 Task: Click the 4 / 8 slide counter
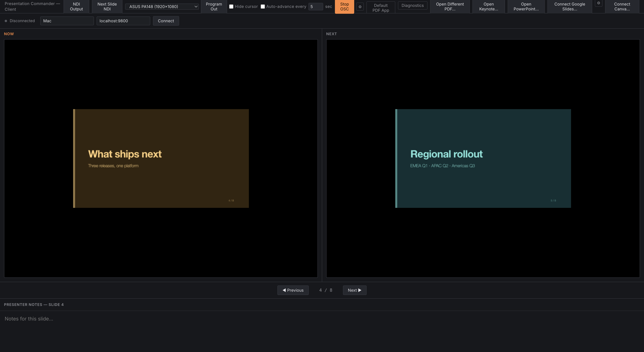(326, 290)
